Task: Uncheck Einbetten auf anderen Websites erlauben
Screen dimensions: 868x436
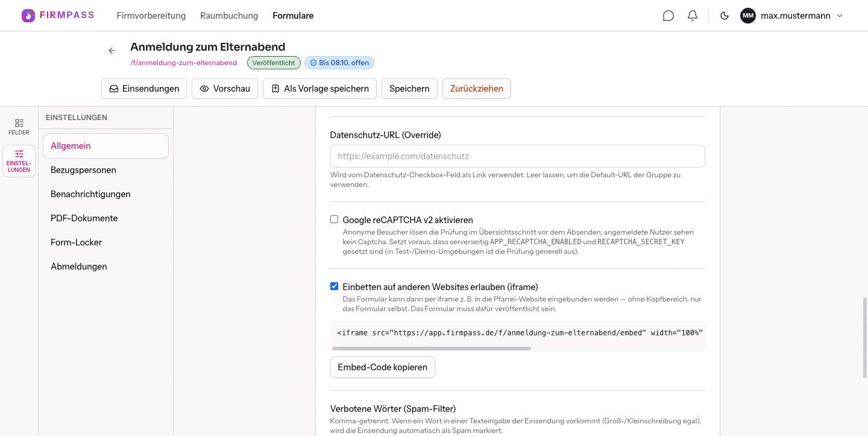Action: 334,286
